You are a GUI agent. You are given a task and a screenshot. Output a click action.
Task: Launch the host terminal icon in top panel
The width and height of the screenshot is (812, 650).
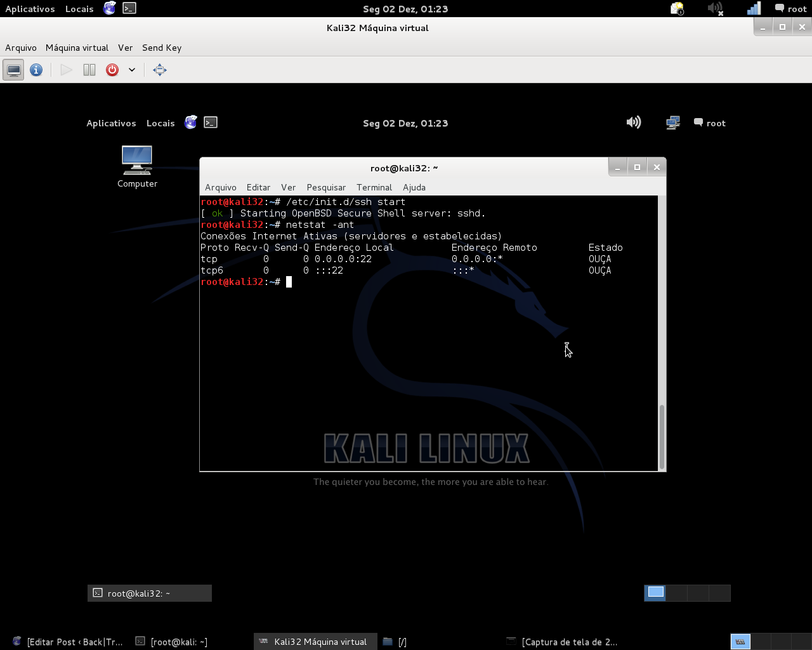click(129, 8)
